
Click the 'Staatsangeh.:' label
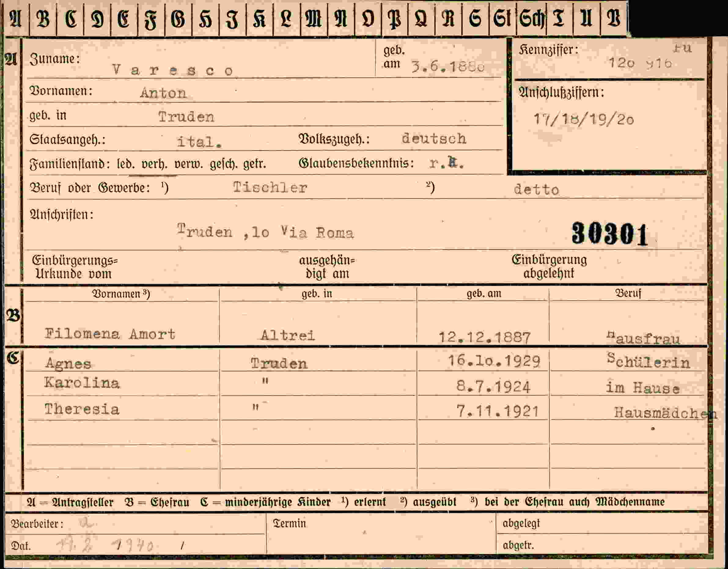pos(67,140)
